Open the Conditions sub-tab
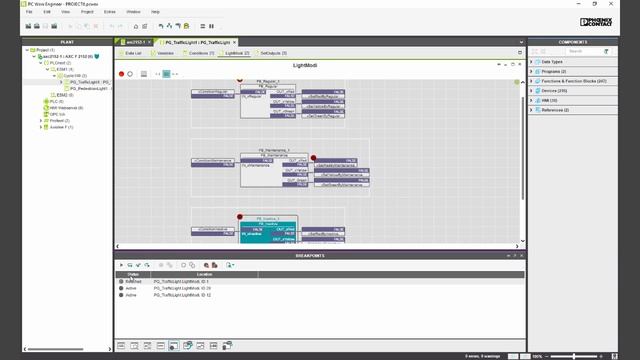Image resolution: width=640 pixels, height=360 pixels. pyautogui.click(x=198, y=53)
